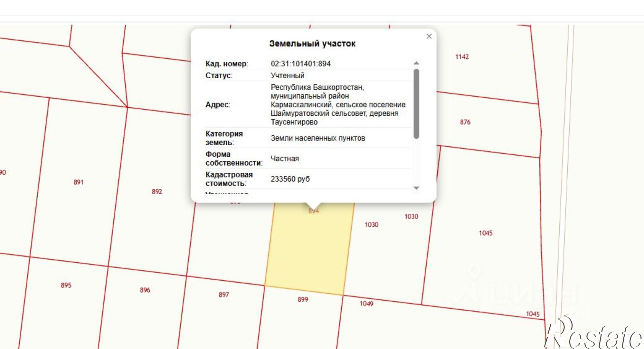
Task: Click cadastral value 233560 руб
Action: 290,179
